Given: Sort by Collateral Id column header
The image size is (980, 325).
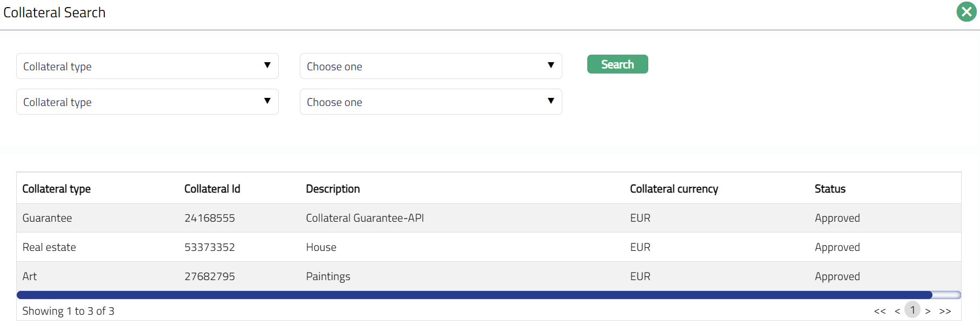Looking at the screenshot, I should pyautogui.click(x=212, y=189).
